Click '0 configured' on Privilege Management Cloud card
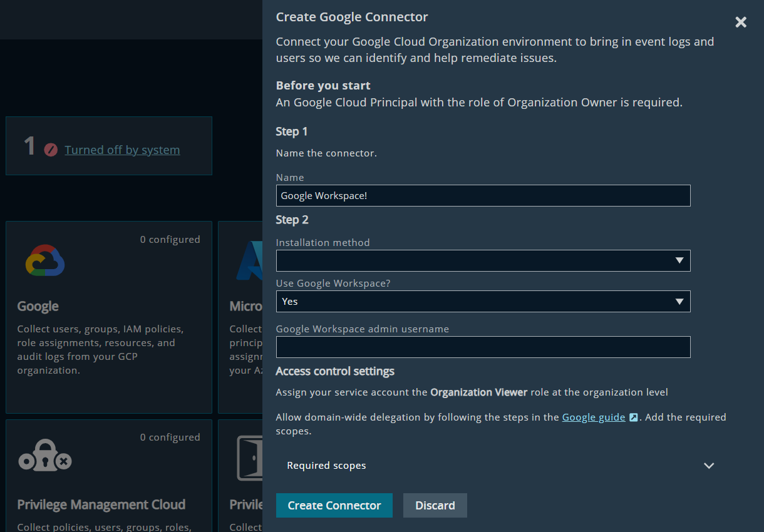Image resolution: width=764 pixels, height=532 pixels. (170, 437)
